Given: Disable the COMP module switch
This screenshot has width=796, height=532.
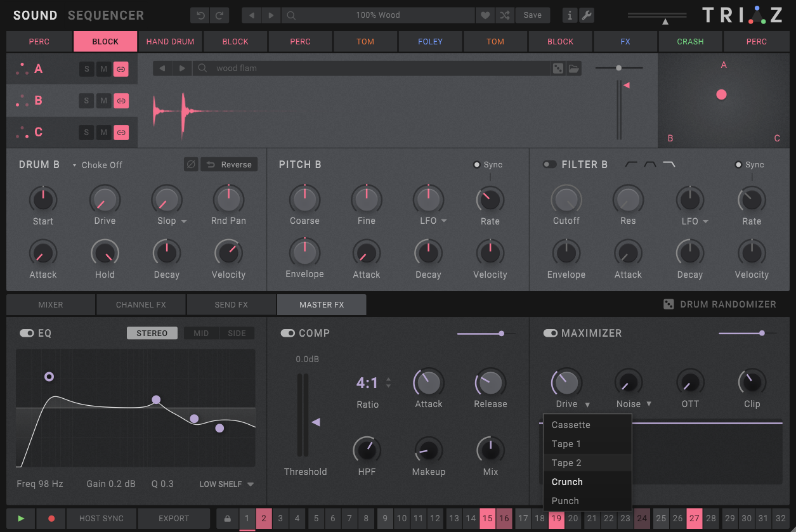Looking at the screenshot, I should tap(288, 334).
